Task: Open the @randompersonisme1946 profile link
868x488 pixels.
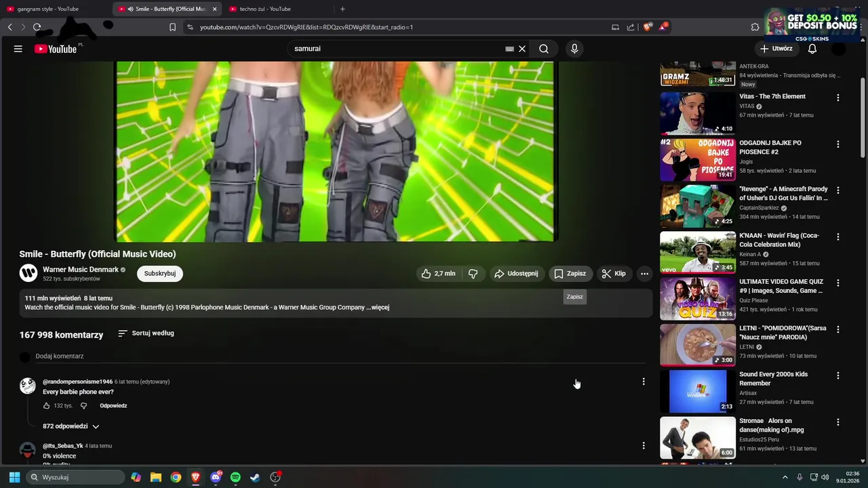Action: (x=77, y=382)
